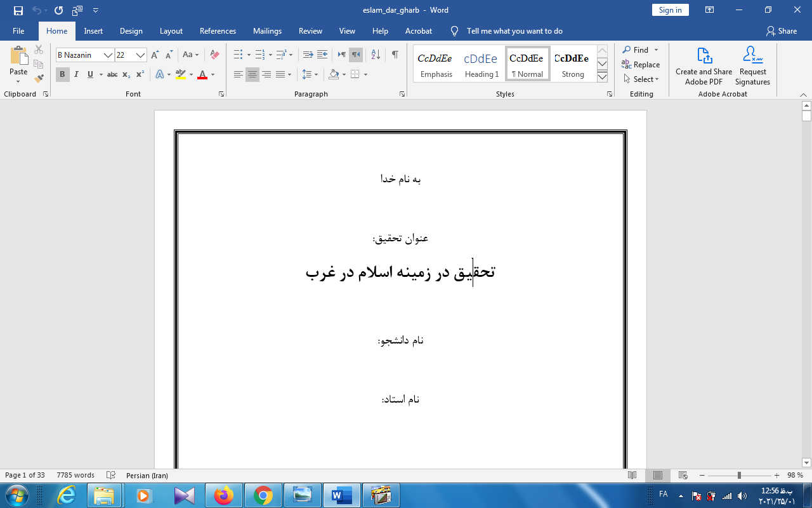Click the Grow Font size icon
Screen dimensions: 812x508
coord(155,55)
